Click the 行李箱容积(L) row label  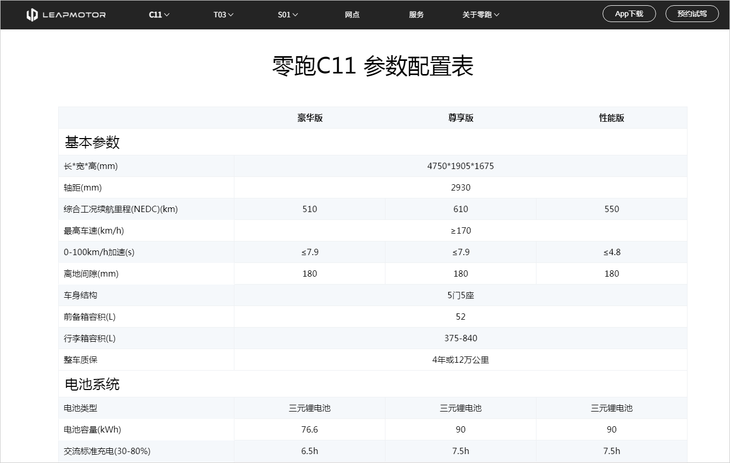tap(89, 338)
